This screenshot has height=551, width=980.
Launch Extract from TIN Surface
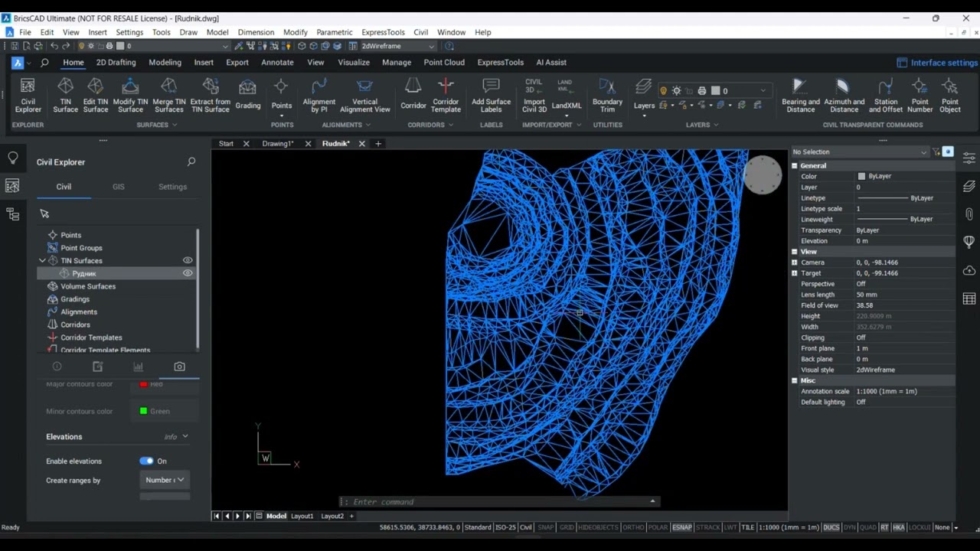coord(210,95)
